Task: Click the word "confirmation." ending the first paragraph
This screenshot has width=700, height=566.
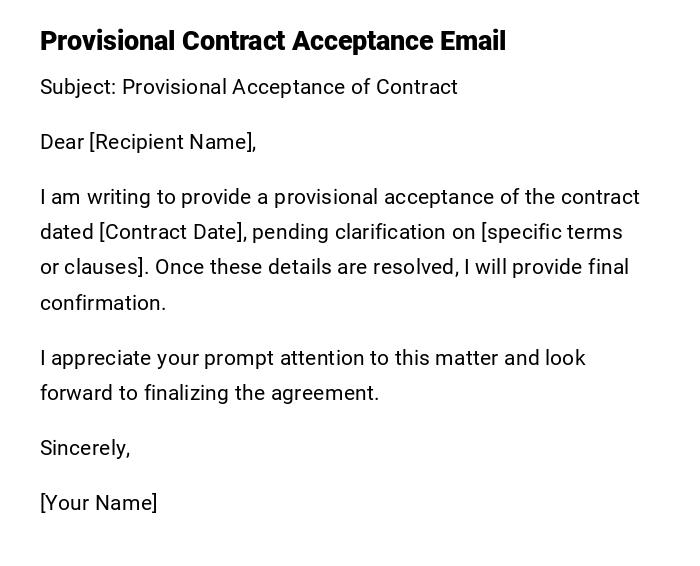Action: click(x=103, y=303)
